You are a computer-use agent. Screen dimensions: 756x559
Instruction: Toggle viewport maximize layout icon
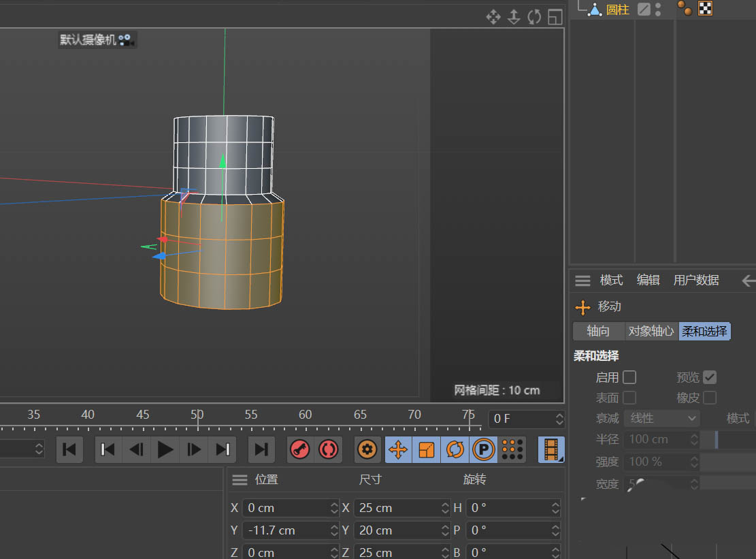point(555,16)
